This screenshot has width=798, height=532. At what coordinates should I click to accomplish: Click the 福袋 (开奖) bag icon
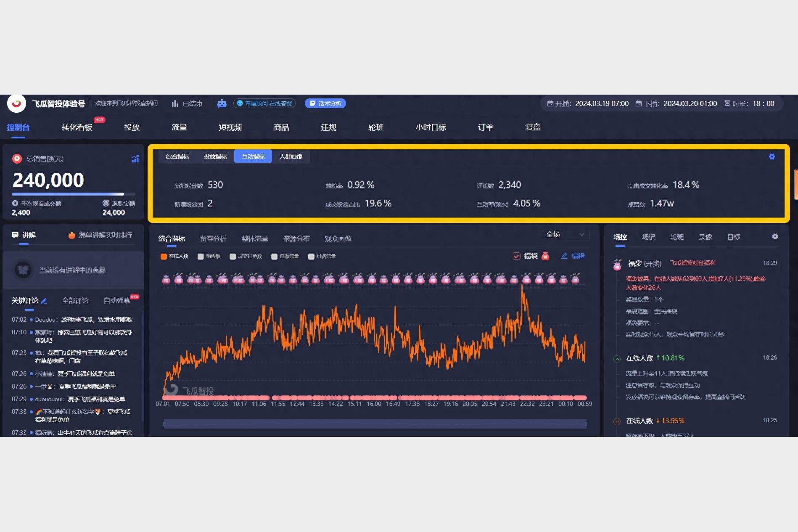(x=617, y=265)
